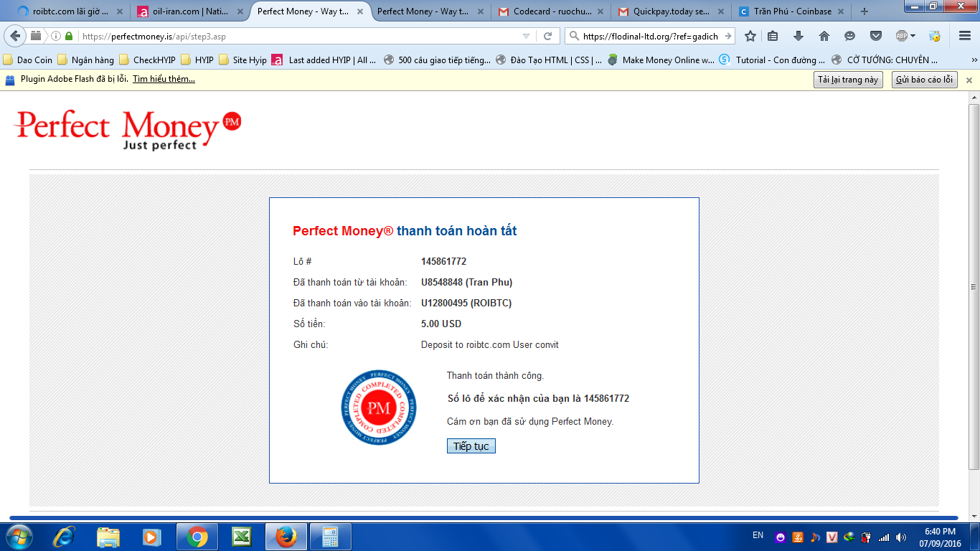980x551 pixels.
Task: Click the 6:40 PM taskbar clock
Action: click(x=940, y=532)
